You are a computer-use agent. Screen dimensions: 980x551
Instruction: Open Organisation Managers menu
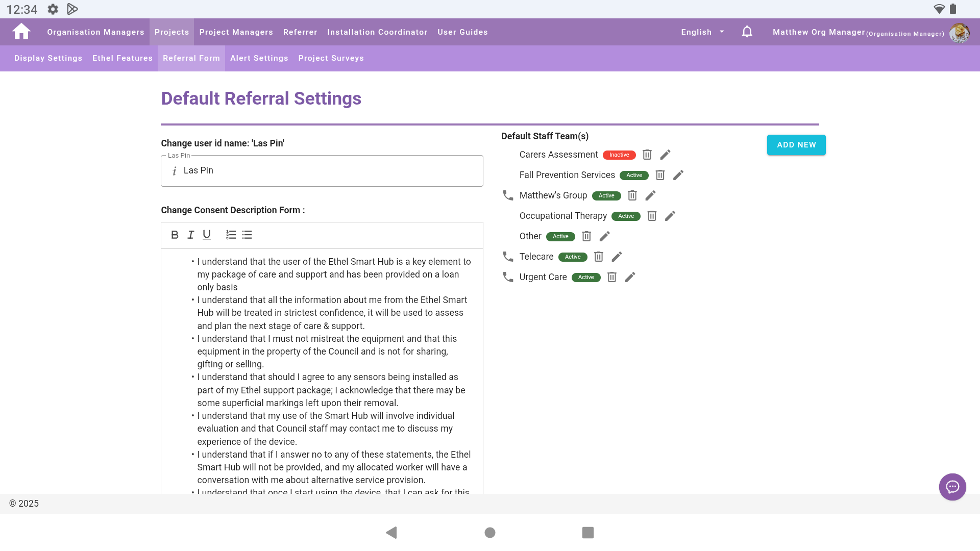95,32
